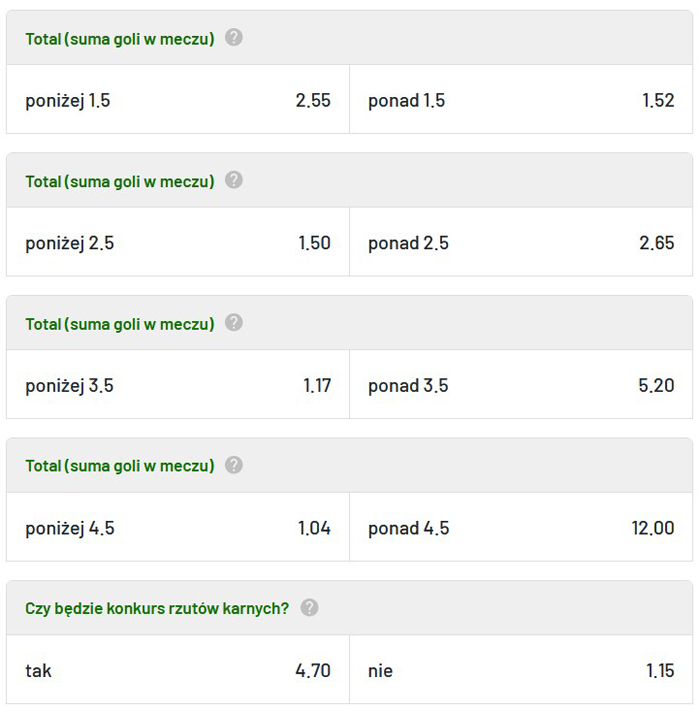This screenshot has width=700, height=711.
Task: Bet on ponad 3.5 at 5.20
Action: click(521, 385)
